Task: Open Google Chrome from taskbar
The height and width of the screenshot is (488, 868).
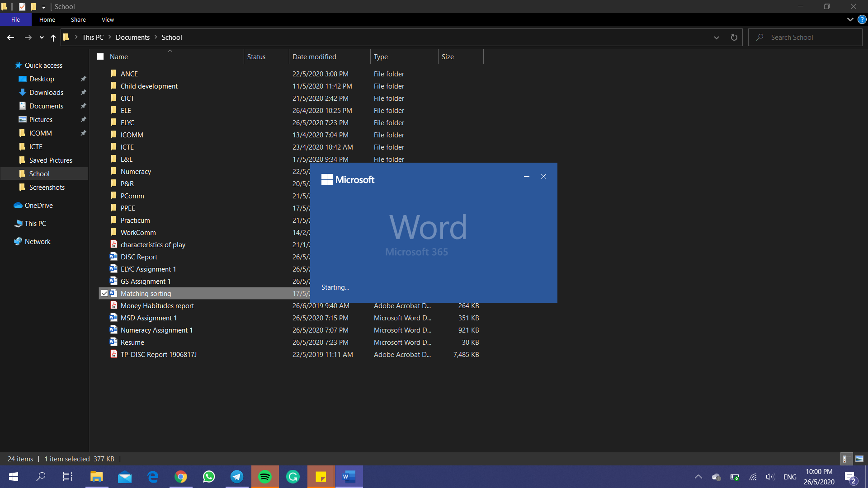Action: point(181,477)
